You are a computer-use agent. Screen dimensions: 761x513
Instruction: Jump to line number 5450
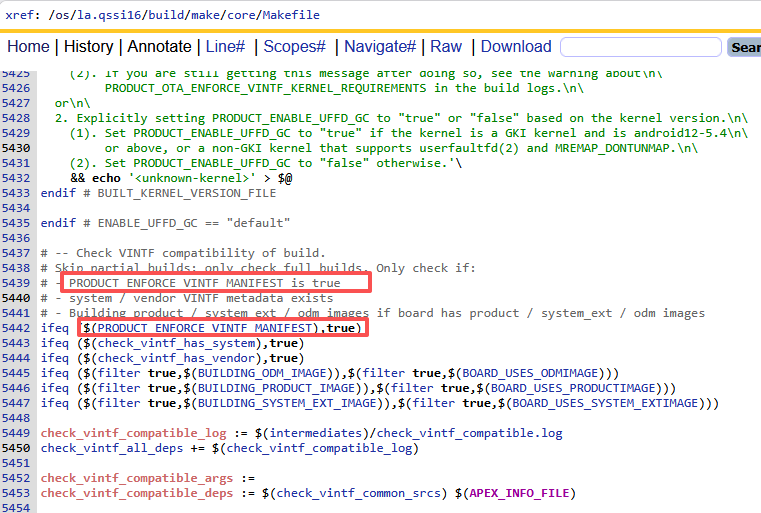16,448
